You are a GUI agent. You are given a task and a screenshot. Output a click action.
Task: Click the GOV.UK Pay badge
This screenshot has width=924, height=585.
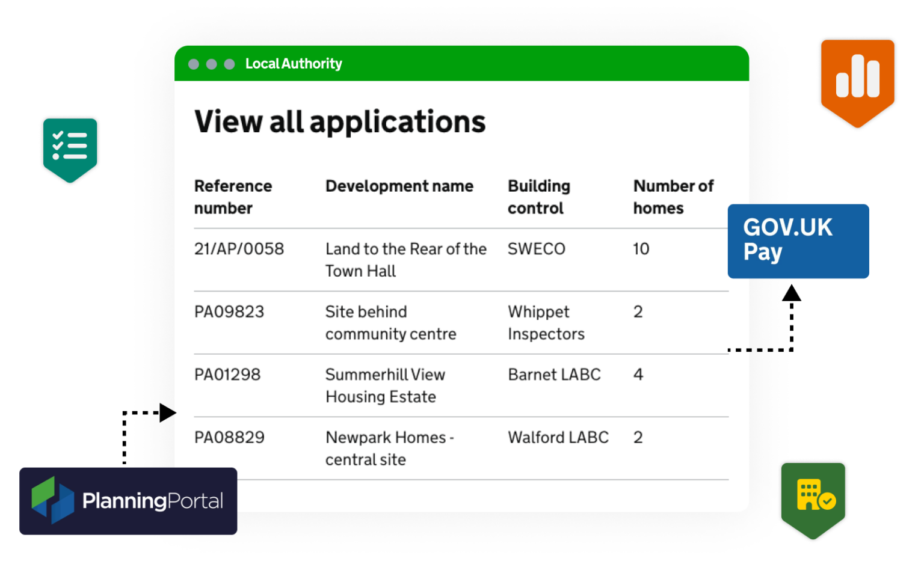(x=798, y=240)
